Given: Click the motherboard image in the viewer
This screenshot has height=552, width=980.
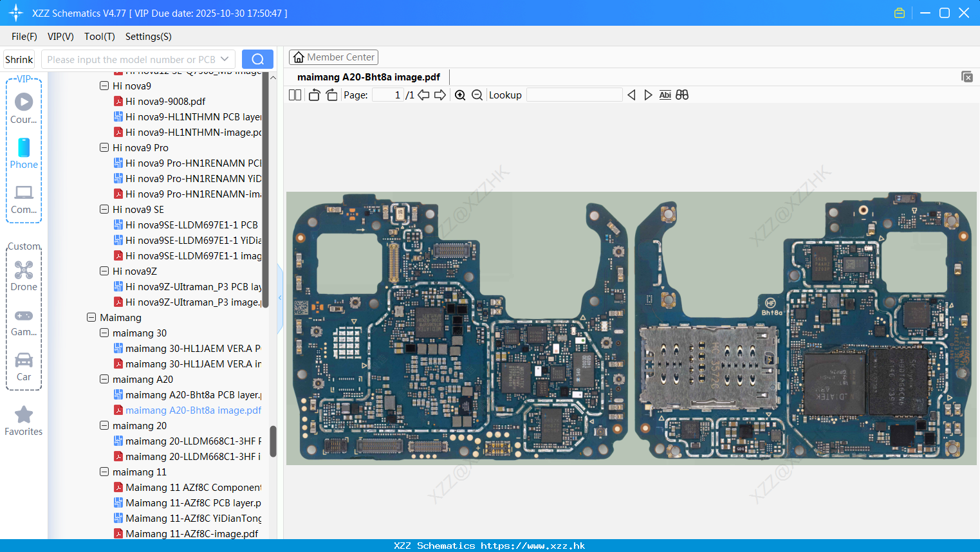Looking at the screenshot, I should click(631, 328).
